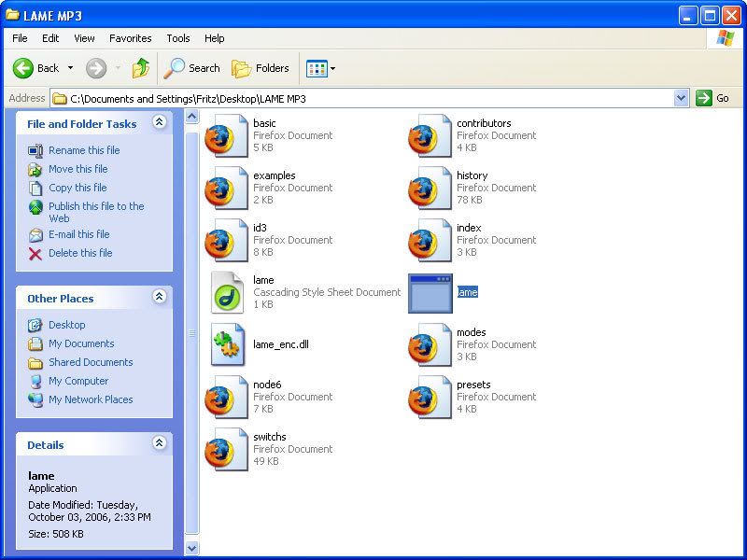The width and height of the screenshot is (747, 560).
Task: Click the LAME MP3 title bar folder icon
Action: click(12, 15)
